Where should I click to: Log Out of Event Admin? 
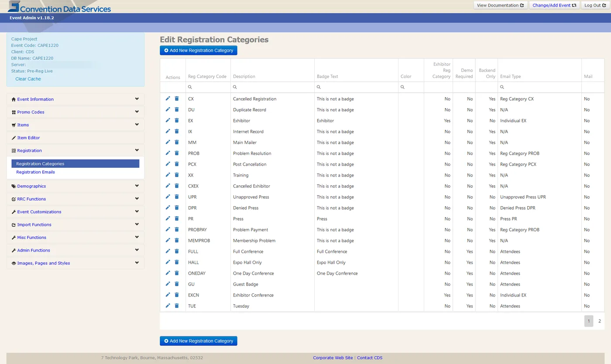595,5
